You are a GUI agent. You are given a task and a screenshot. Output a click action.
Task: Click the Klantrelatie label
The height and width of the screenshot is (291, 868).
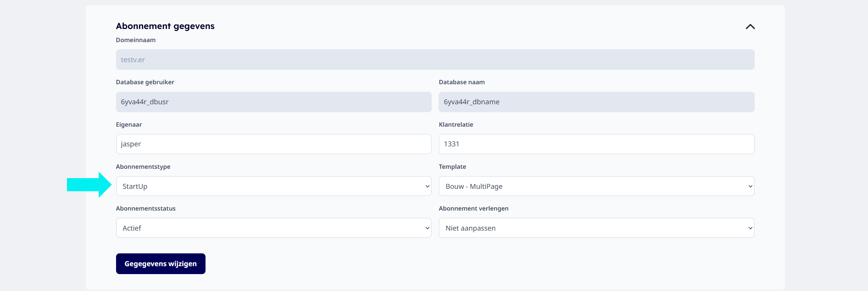pos(456,125)
